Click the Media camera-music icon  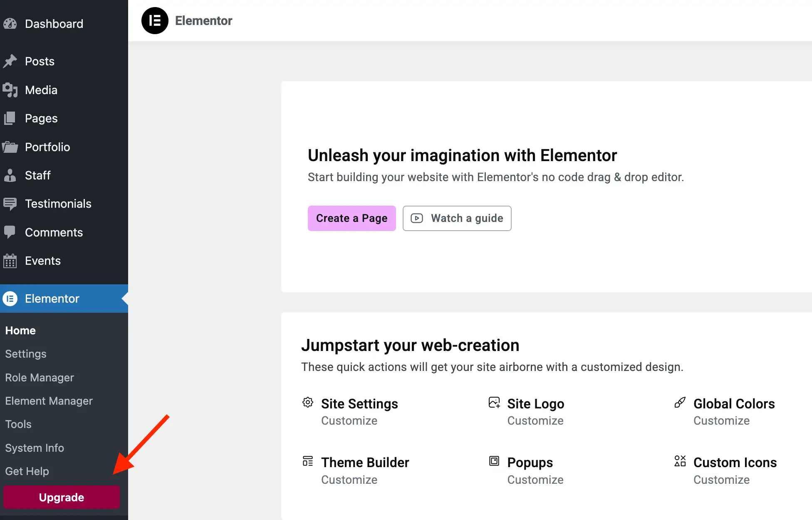[10, 90]
